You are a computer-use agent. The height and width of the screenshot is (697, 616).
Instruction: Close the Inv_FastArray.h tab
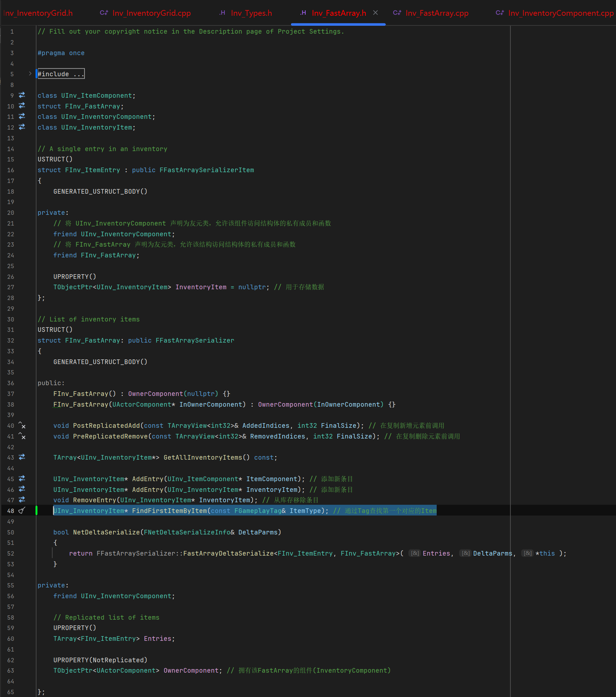[375, 13]
